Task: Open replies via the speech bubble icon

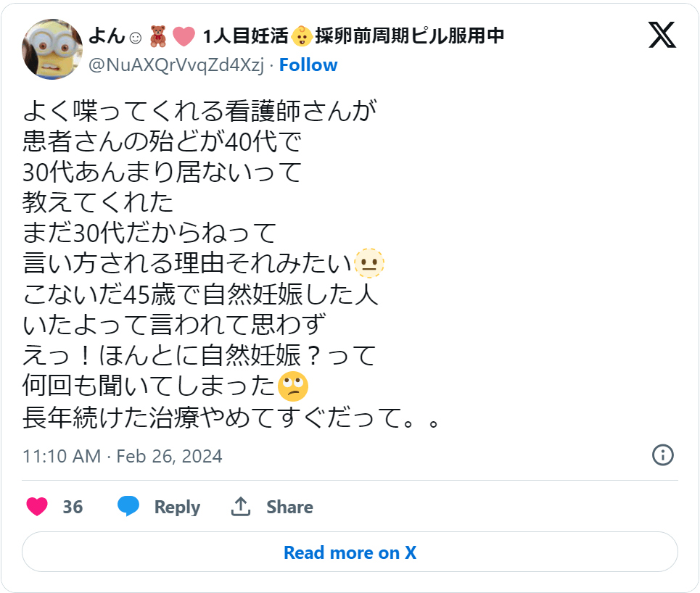Action: pyautogui.click(x=129, y=507)
